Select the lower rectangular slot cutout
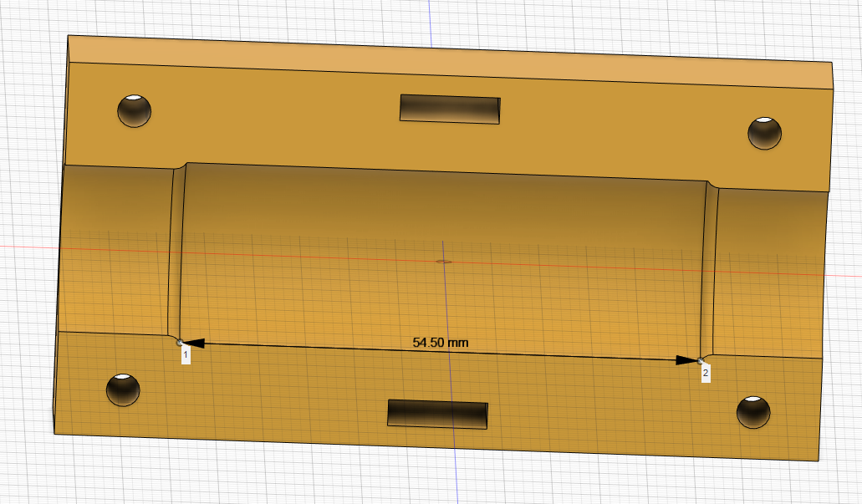The height and width of the screenshot is (504, 862). [x=437, y=414]
